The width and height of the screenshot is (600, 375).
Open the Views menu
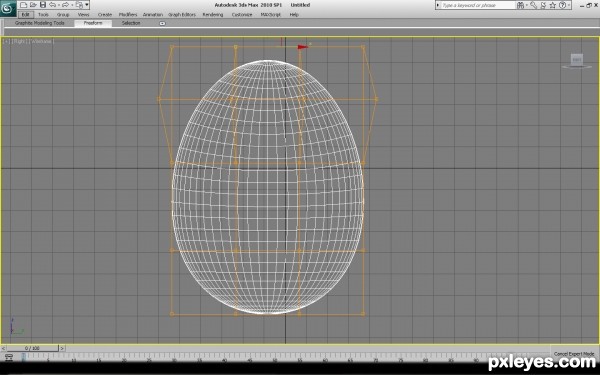[83, 15]
